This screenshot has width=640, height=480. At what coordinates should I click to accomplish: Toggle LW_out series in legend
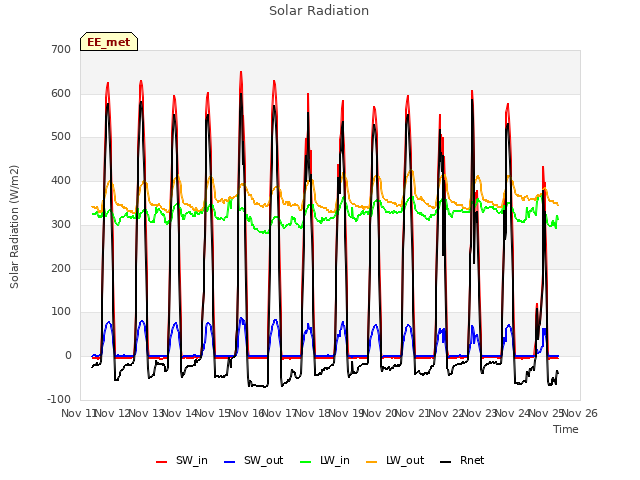click(x=395, y=460)
